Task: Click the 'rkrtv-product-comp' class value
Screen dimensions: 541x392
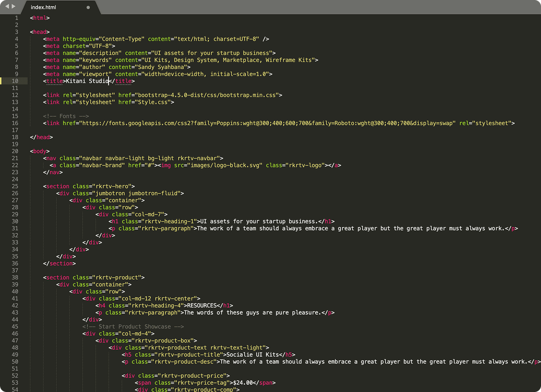Action: click(203, 389)
